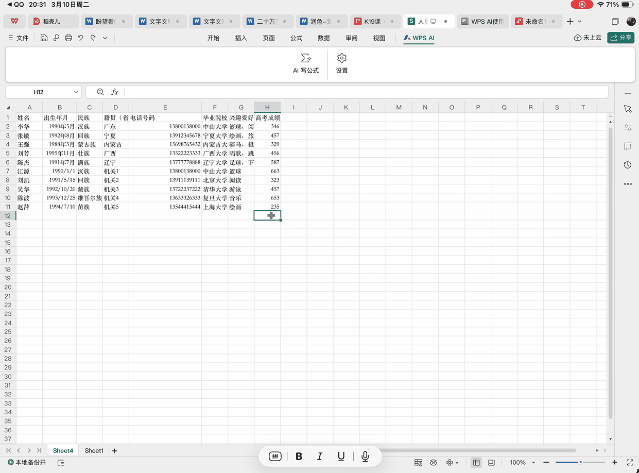The width and height of the screenshot is (639, 473).
Task: Click the underline icon in floating toolbar
Action: 342,456
